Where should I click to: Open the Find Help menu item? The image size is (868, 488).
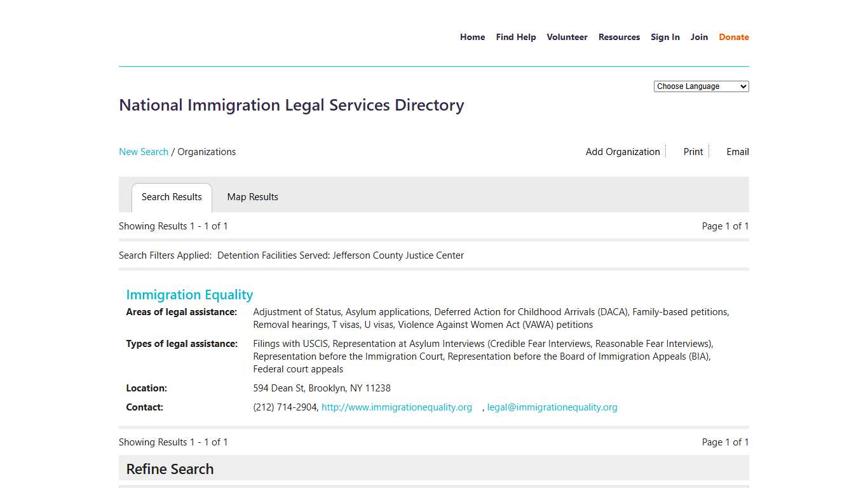(x=515, y=37)
